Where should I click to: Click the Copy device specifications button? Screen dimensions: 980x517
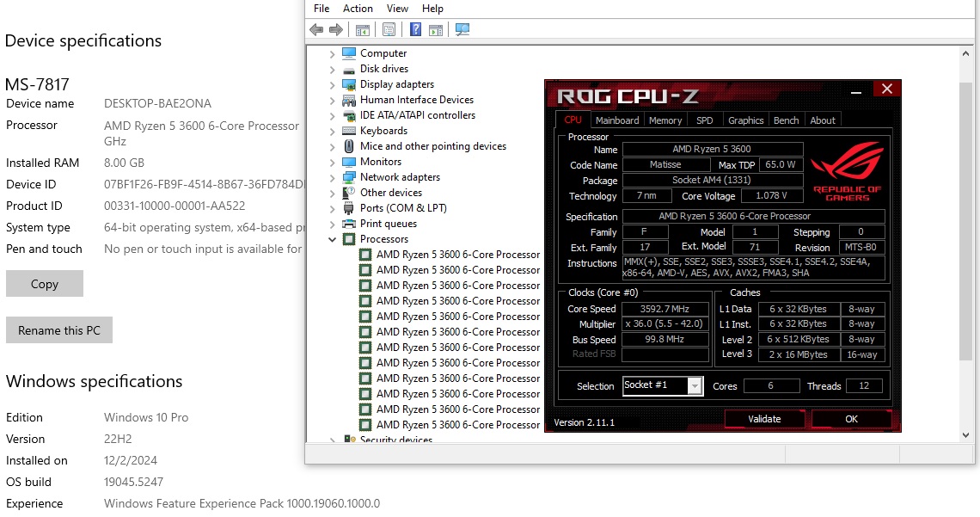point(45,284)
